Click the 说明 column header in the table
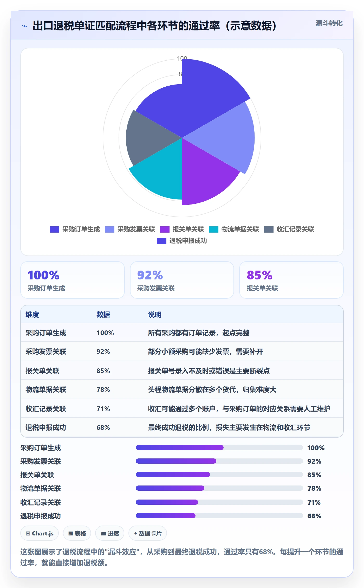364x588 pixels. tap(155, 315)
